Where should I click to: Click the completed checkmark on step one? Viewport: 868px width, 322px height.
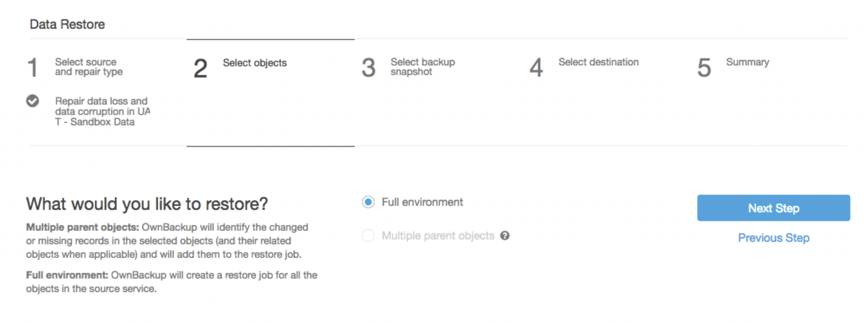(x=32, y=101)
